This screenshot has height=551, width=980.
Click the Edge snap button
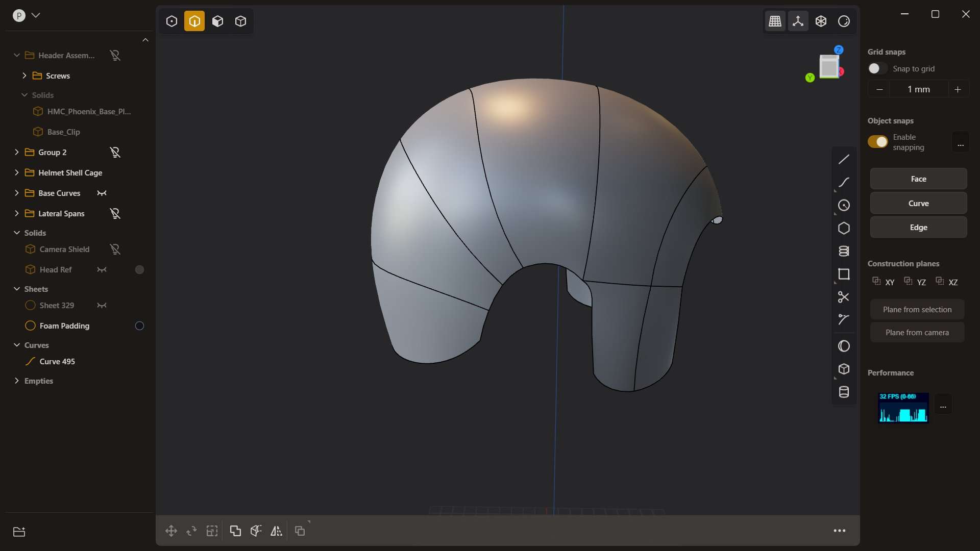pos(918,228)
